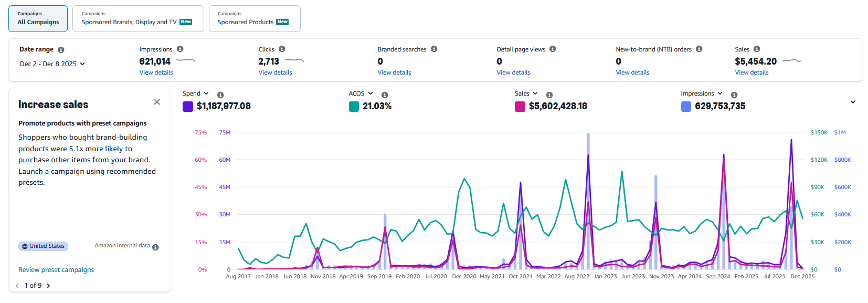Open View details under Impressions
The width and height of the screenshot is (868, 303).
coord(156,72)
